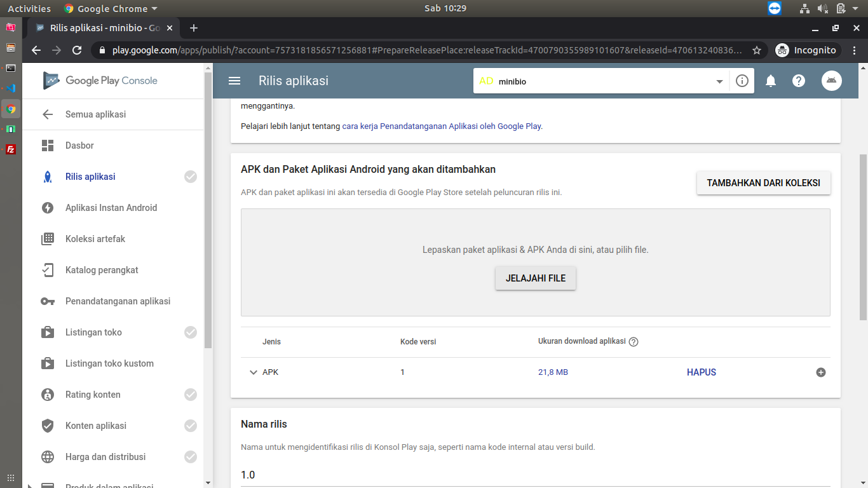The image size is (868, 488).
Task: Click the Listingan toko kustom icon
Action: (x=48, y=363)
